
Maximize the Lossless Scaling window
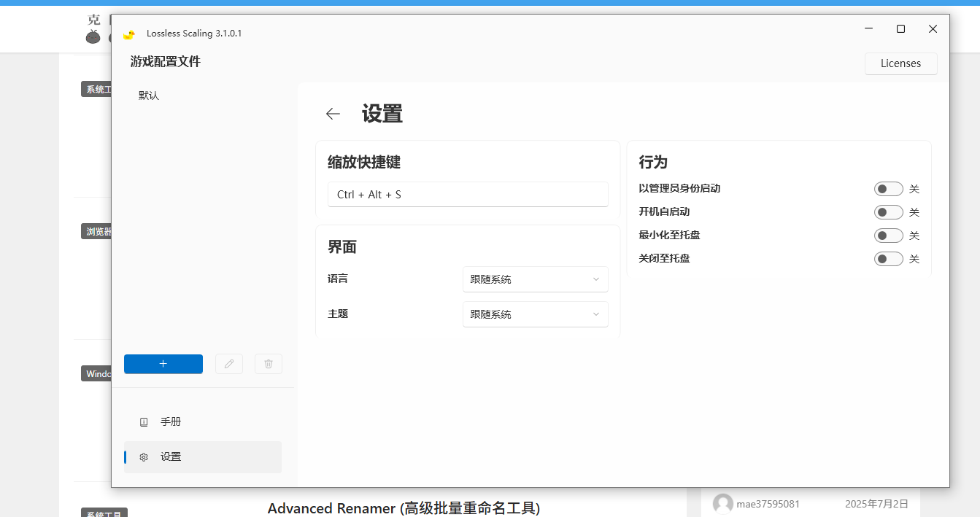900,29
